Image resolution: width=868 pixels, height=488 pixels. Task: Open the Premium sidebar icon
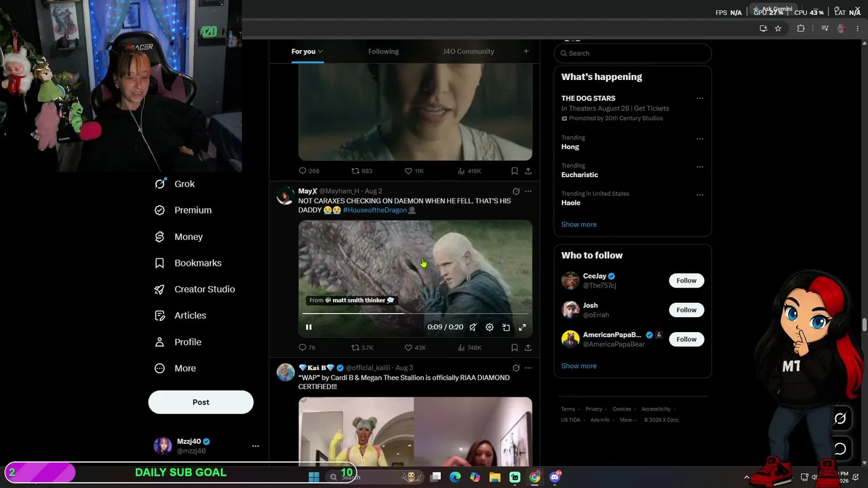pos(159,210)
